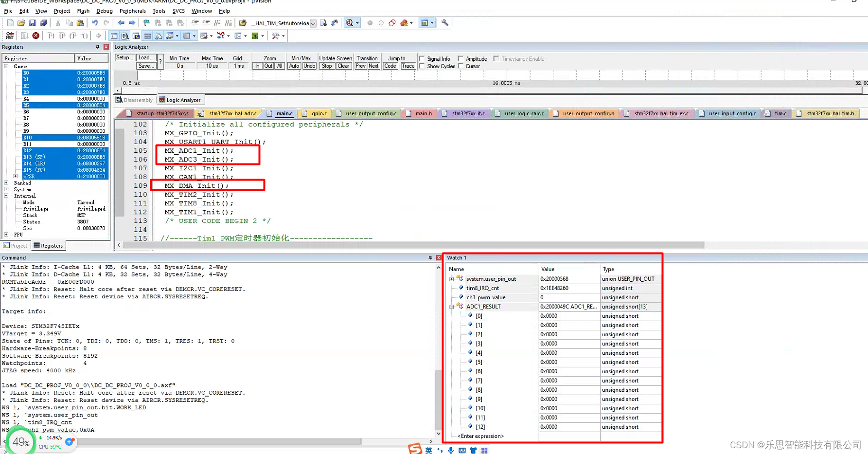Toggle the Registers window icon

click(147, 36)
